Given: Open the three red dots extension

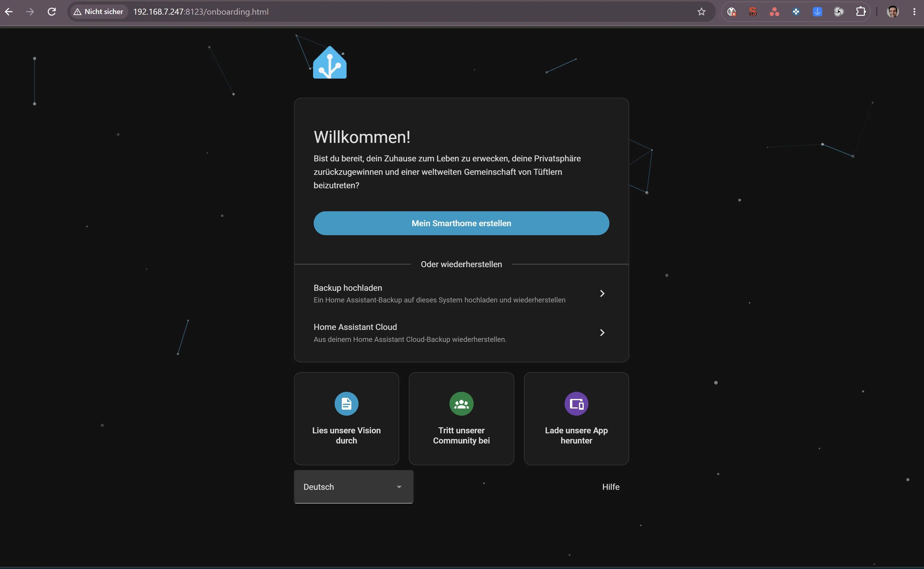Looking at the screenshot, I should 774,12.
